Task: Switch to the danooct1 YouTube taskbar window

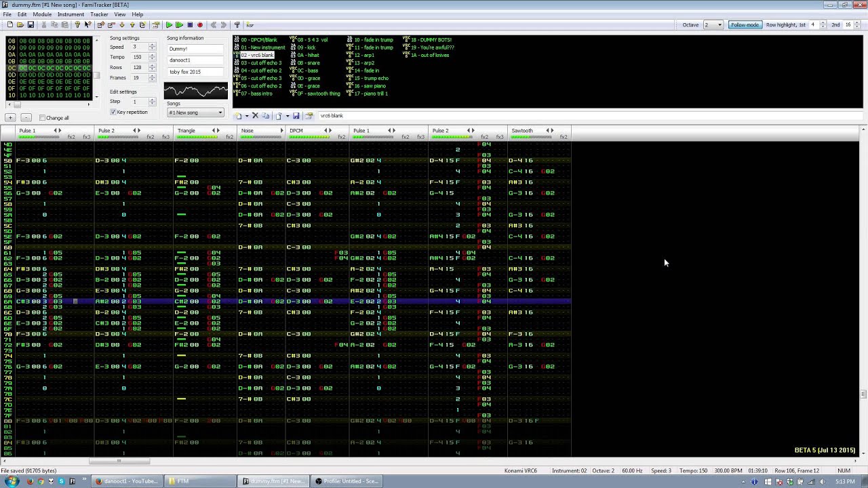Action: (127, 481)
